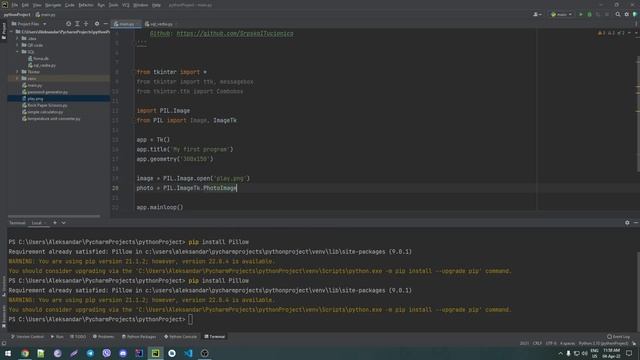
Task: Open the run configuration dropdown
Action: pos(561,14)
